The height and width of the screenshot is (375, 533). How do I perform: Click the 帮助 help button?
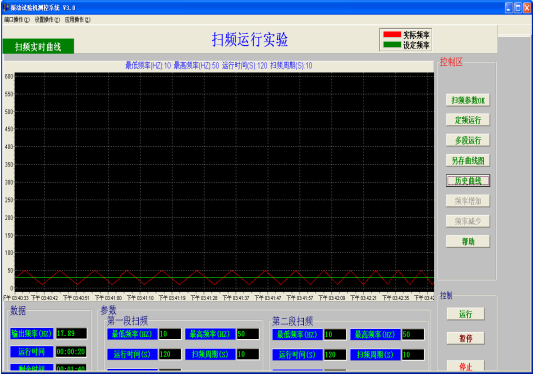click(468, 241)
